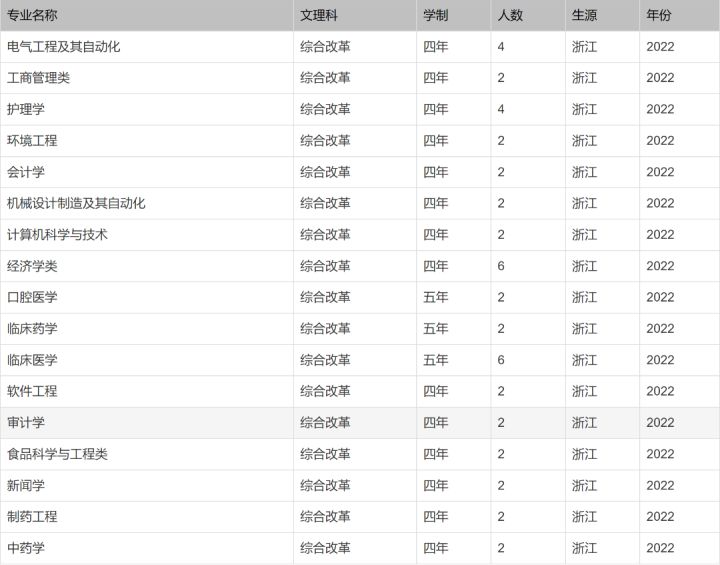
Task: Select the 电气工程及其自动化 major cell
Action: (x=64, y=46)
